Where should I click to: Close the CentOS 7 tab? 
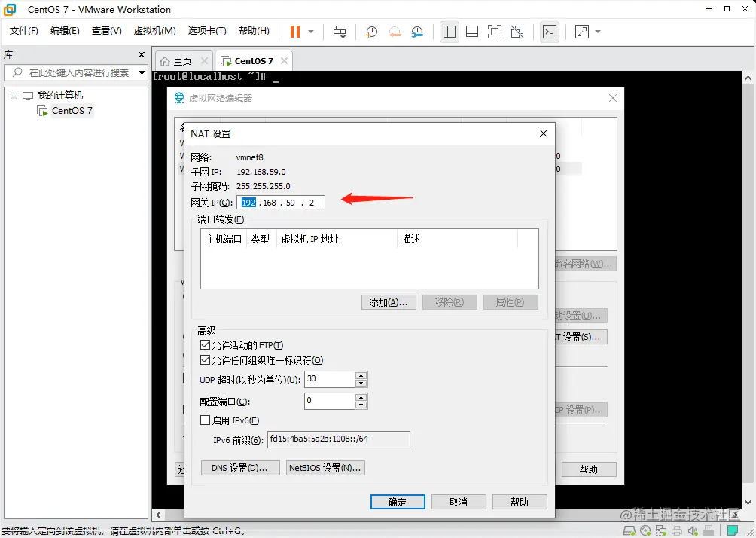click(285, 61)
